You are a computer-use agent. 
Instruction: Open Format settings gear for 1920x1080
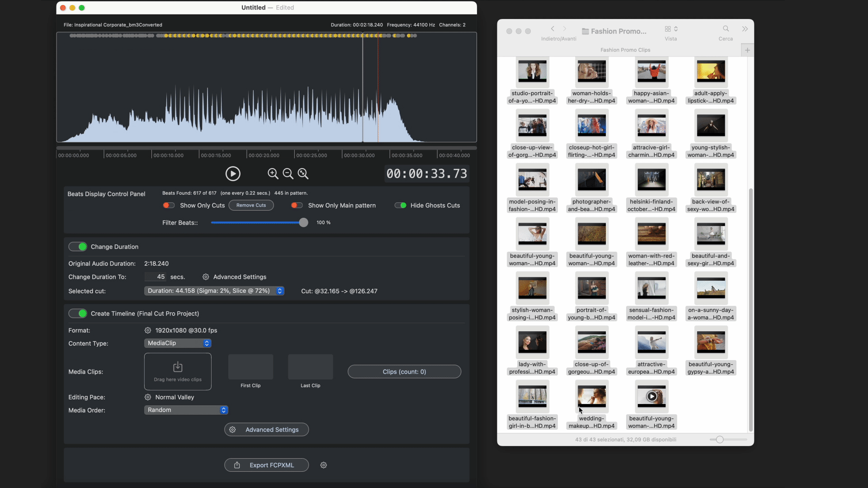point(148,330)
